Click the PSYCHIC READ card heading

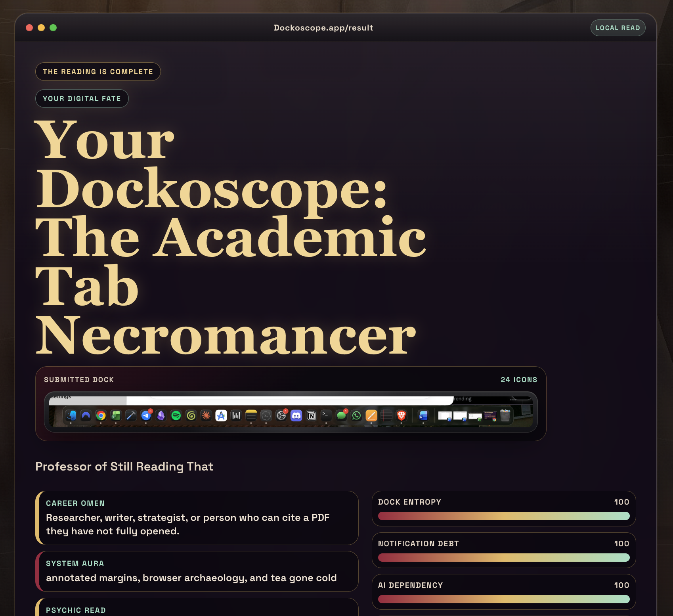click(76, 610)
